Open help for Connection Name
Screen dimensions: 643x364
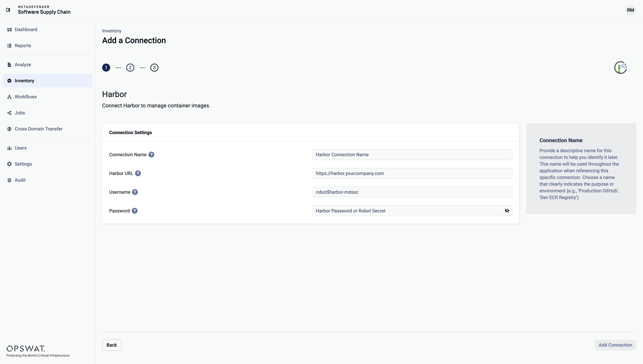point(151,155)
